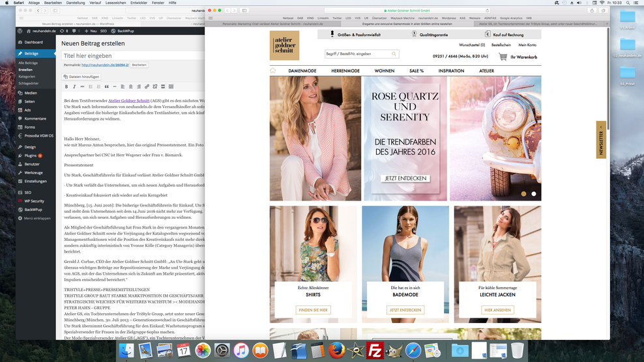Insert numbered list in WordPress editor
Screen dimensions: 644x362
click(98, 87)
